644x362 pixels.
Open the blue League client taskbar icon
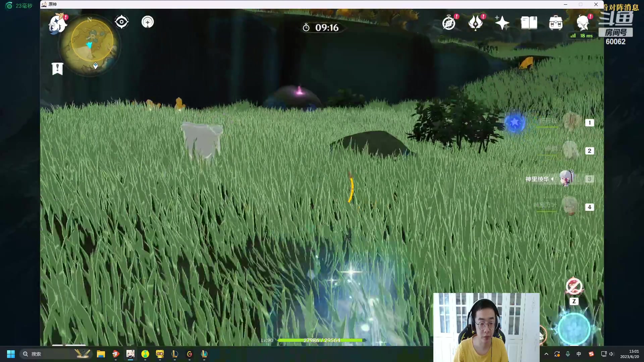click(204, 354)
